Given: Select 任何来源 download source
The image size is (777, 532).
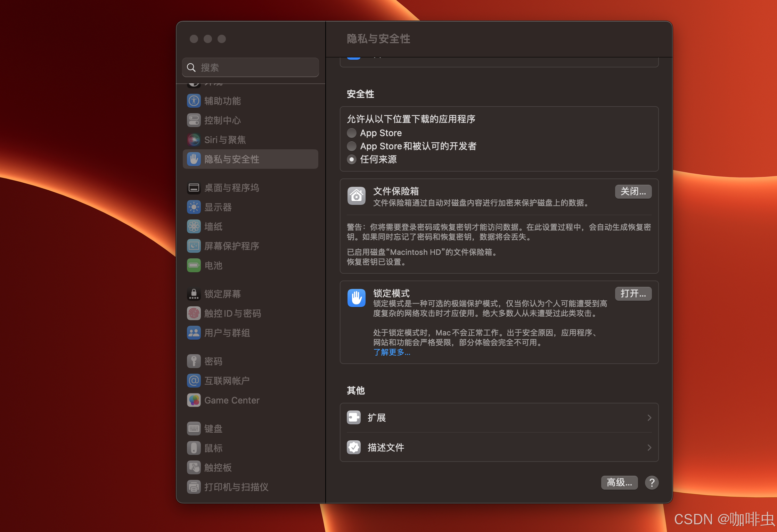Looking at the screenshot, I should (x=351, y=159).
